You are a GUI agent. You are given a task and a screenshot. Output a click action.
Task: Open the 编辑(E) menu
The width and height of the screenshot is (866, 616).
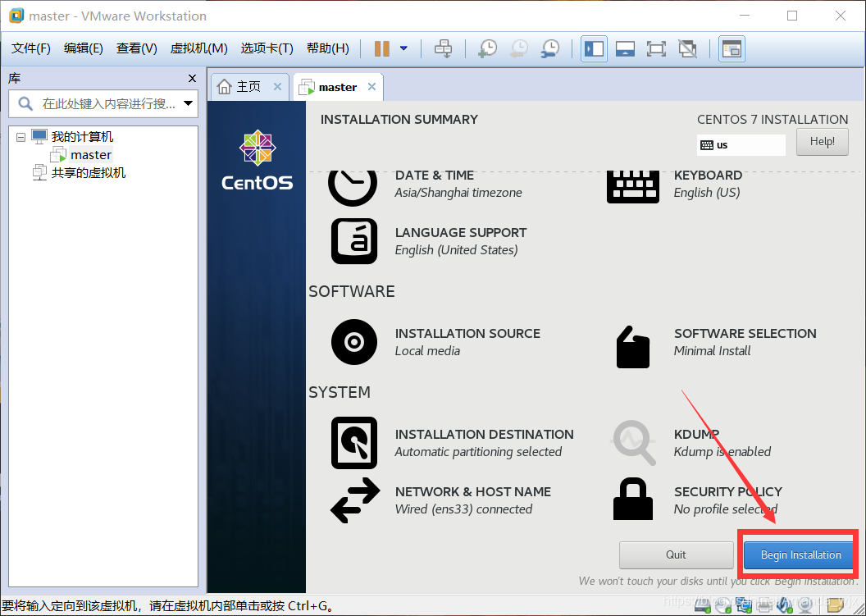(84, 48)
